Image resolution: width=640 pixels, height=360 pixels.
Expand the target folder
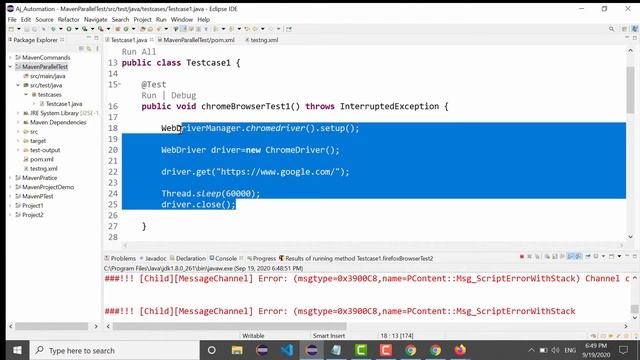(18, 141)
